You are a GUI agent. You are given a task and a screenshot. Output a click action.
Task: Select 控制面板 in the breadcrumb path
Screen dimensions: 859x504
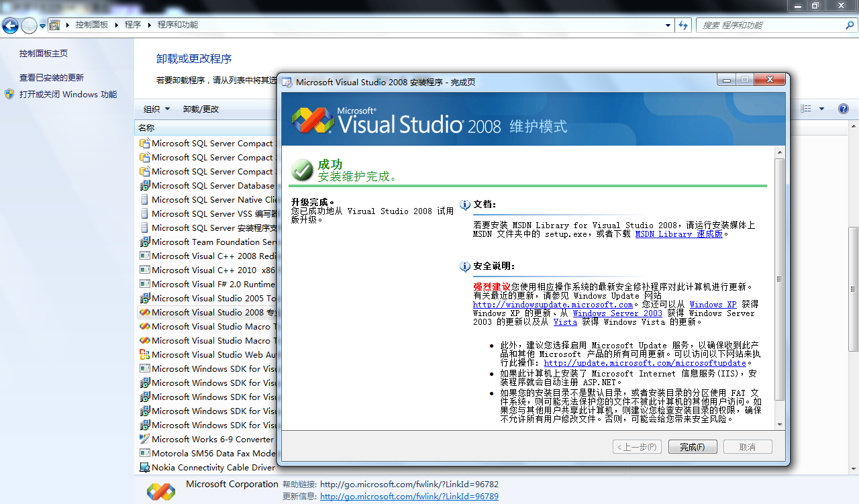tap(91, 25)
